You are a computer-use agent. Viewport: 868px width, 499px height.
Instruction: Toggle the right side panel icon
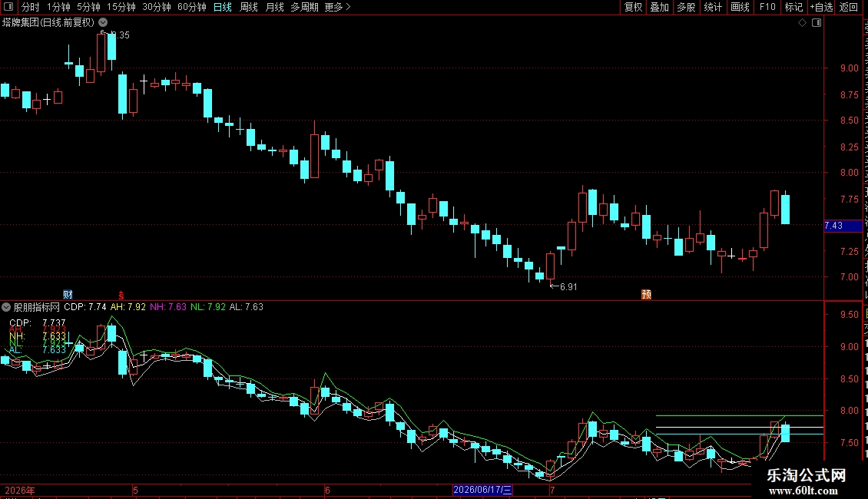click(x=817, y=23)
